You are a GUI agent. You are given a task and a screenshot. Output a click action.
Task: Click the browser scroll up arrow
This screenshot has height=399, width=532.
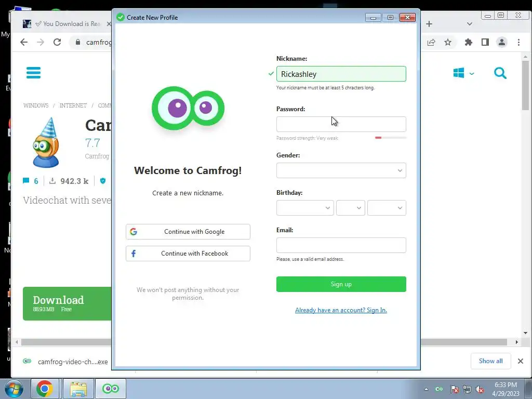(526, 57)
